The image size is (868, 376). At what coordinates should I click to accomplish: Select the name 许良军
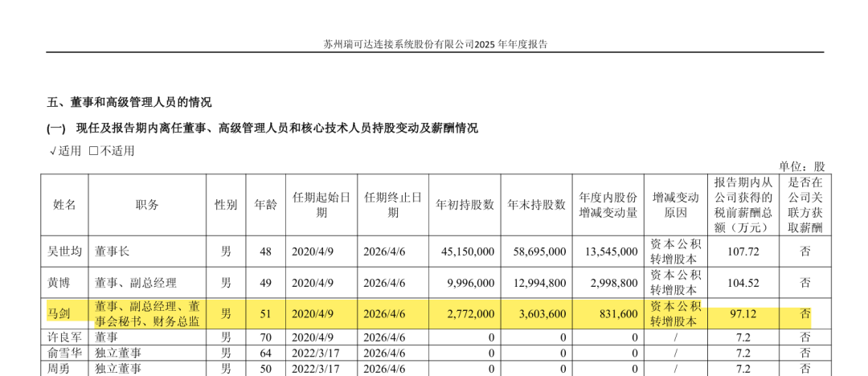tap(64, 337)
